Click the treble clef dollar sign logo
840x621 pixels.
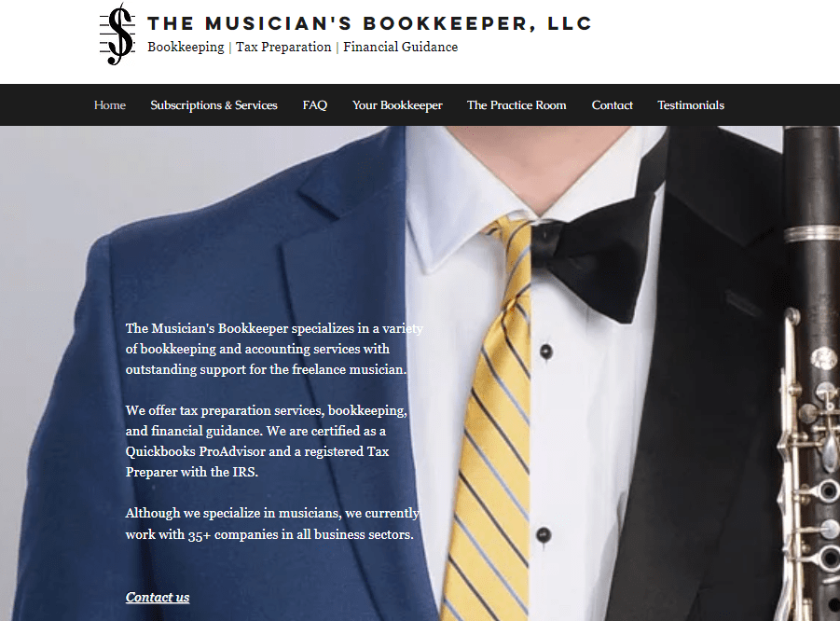click(x=117, y=34)
